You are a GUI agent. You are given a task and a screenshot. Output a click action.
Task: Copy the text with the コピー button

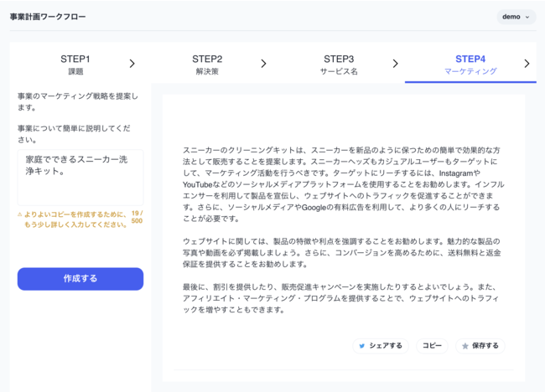(432, 345)
